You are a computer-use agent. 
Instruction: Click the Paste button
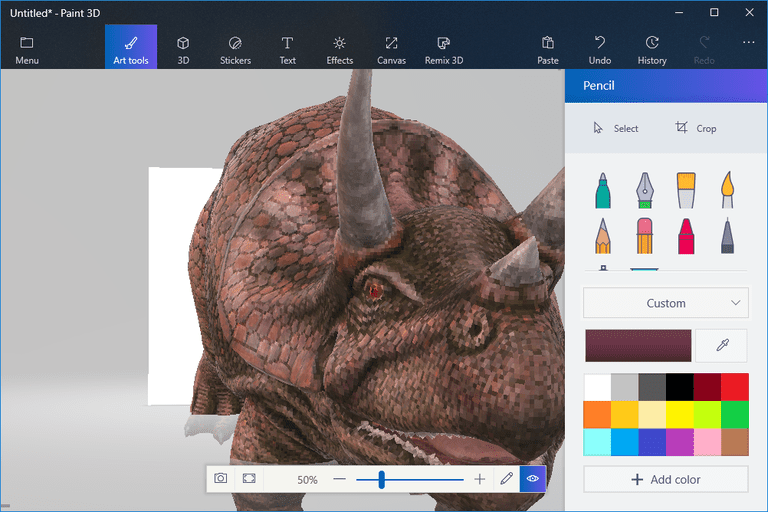548,50
